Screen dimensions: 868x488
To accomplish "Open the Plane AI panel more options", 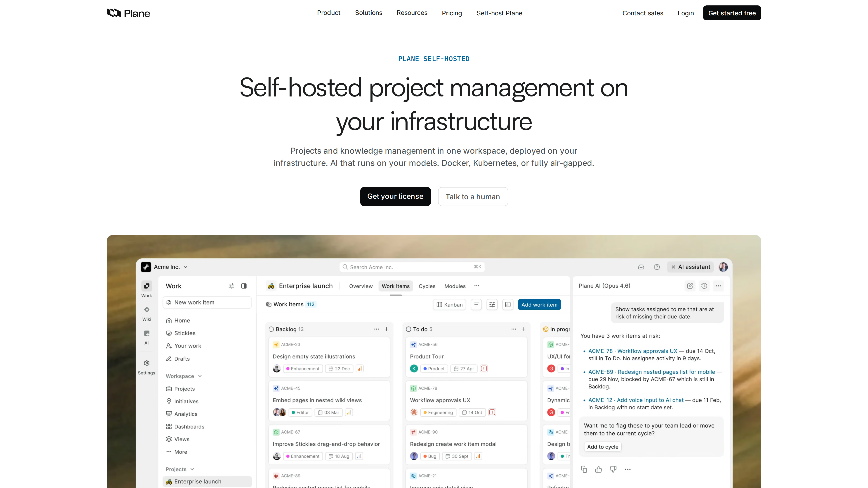I will click(718, 286).
